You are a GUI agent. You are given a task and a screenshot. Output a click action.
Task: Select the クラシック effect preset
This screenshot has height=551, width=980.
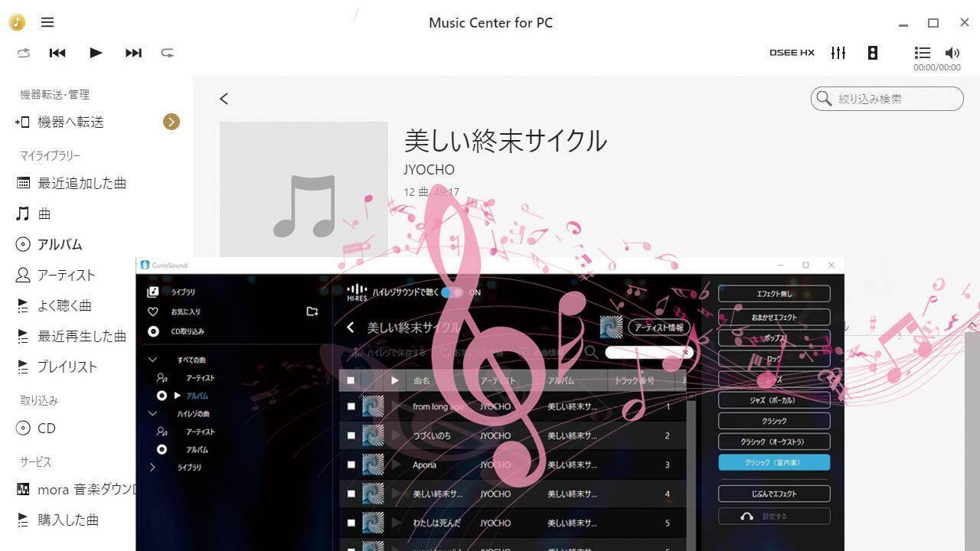(774, 421)
